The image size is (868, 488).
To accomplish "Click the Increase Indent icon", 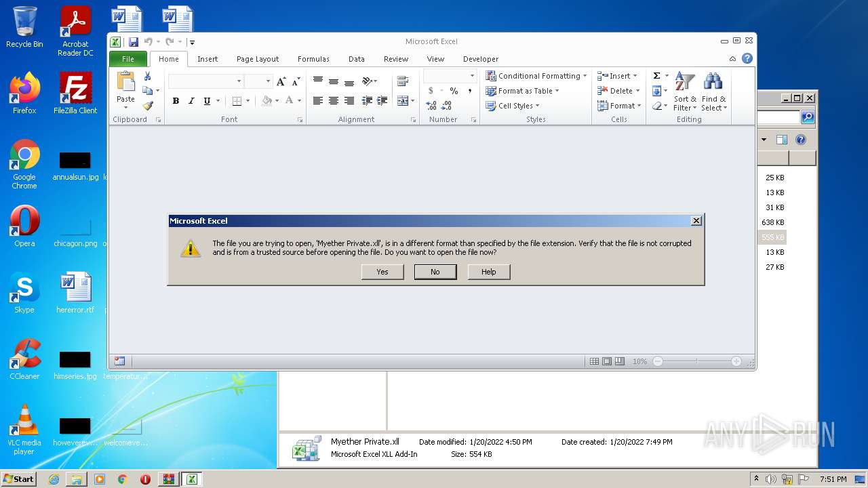I will pos(381,101).
